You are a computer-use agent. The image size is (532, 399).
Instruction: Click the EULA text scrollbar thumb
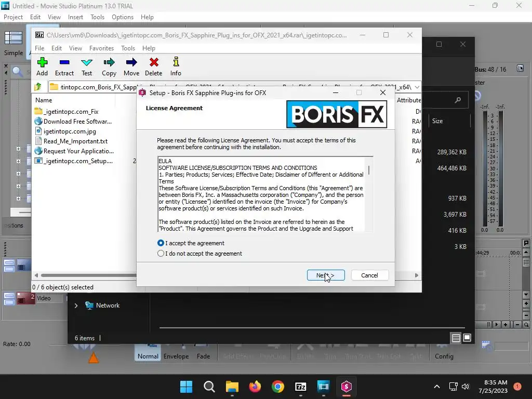[369, 170]
